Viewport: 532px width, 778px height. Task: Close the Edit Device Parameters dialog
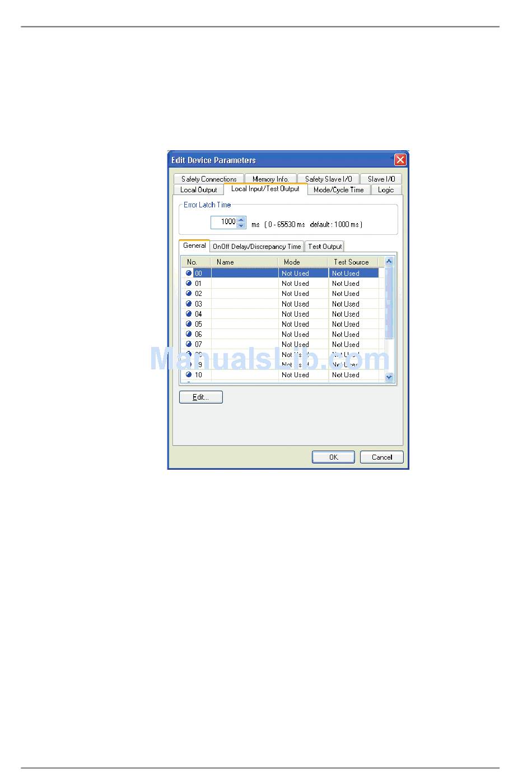click(400, 160)
